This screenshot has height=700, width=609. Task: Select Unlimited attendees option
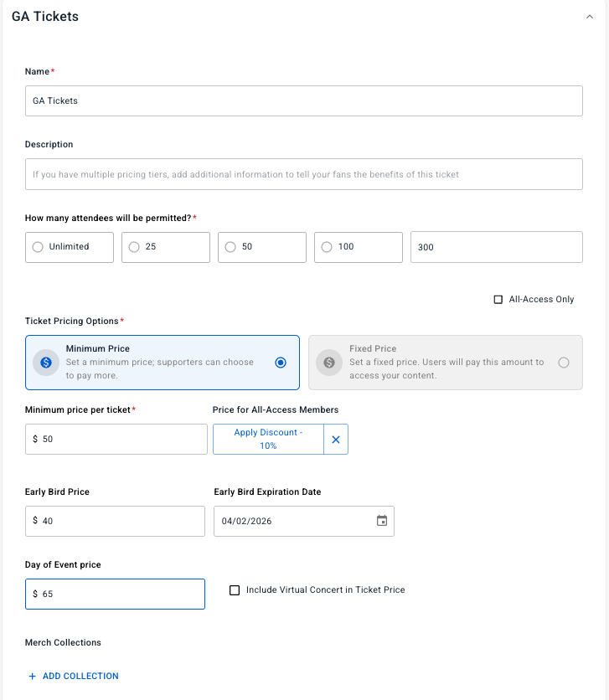[37, 247]
